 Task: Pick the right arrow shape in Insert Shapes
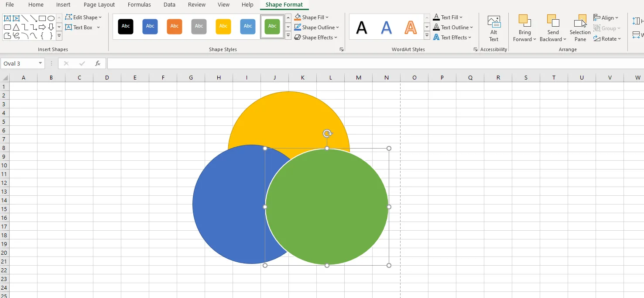pos(42,27)
